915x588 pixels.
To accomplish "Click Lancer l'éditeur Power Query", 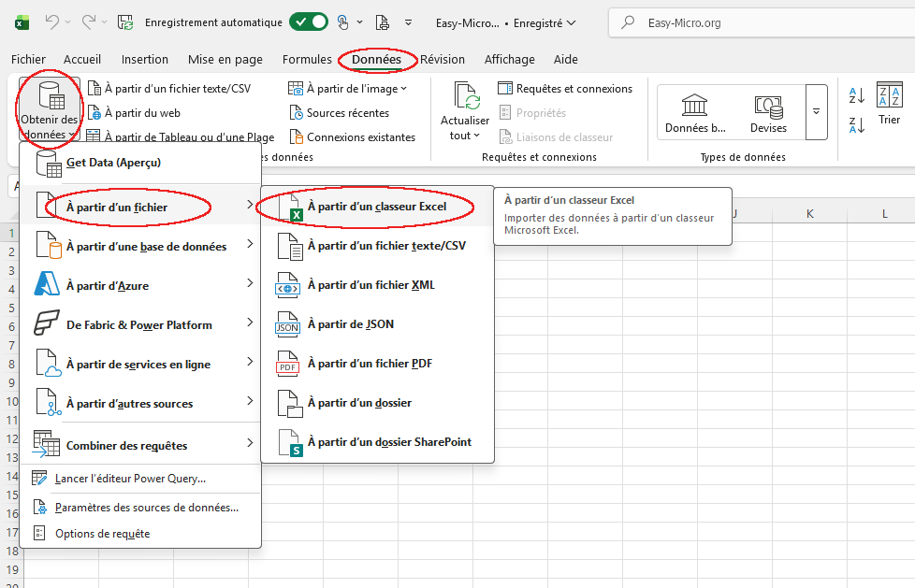I will (x=130, y=479).
